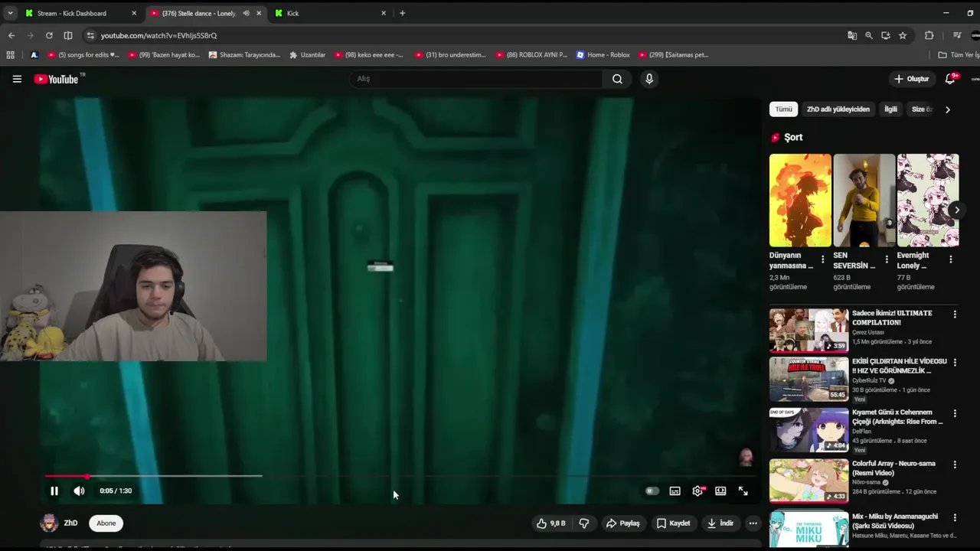Open EKİBİ ÇILDIRTAN HİLE VİDEOSU video

point(808,379)
